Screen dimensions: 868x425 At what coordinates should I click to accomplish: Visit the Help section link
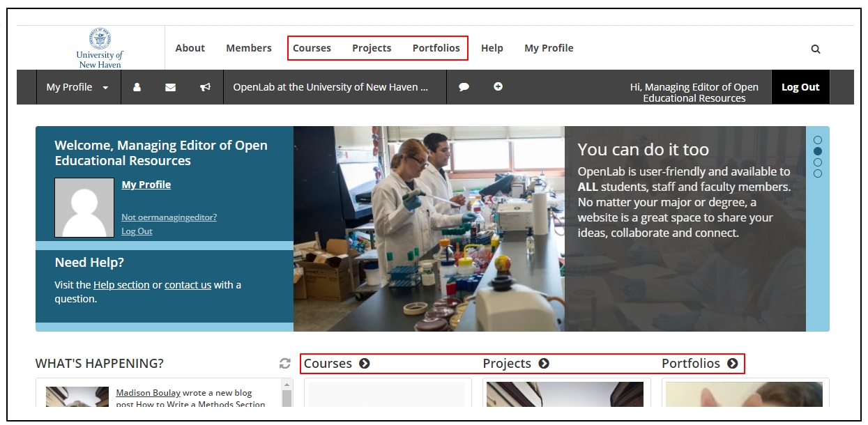click(121, 285)
